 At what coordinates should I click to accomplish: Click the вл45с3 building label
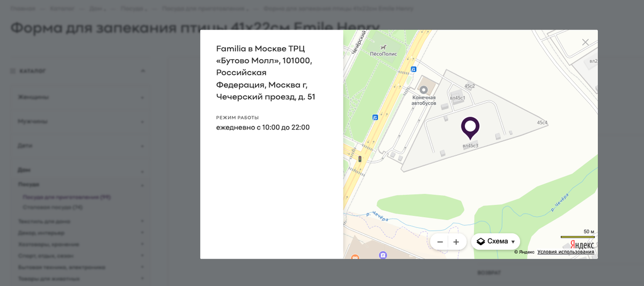pyautogui.click(x=470, y=146)
